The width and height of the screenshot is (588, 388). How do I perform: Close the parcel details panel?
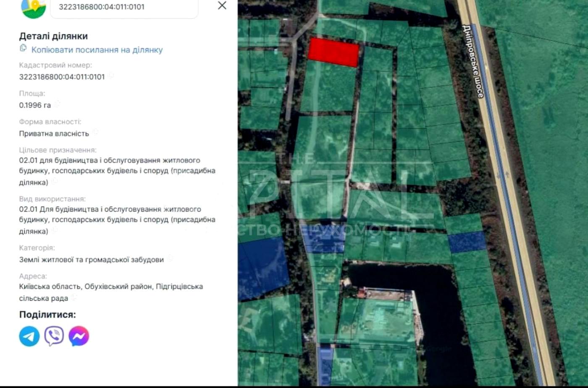tap(222, 5)
